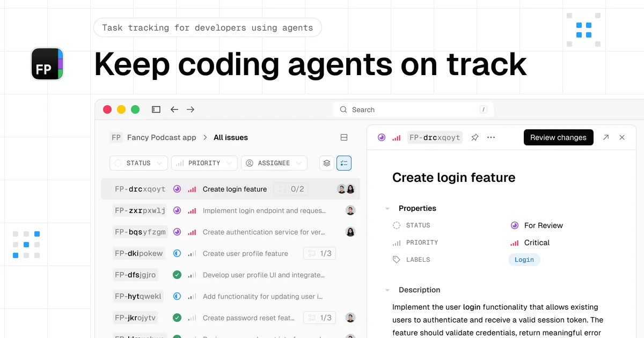Click the FP app logo icon
Image resolution: width=644 pixels, height=338 pixels.
point(47,64)
